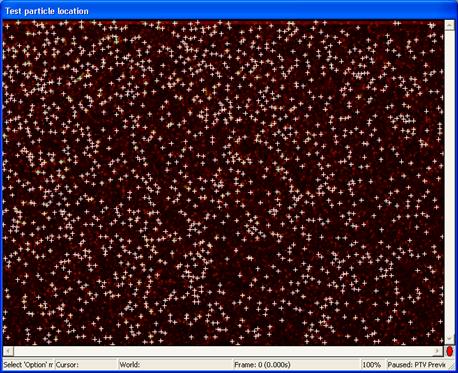Click the Paused: PTV Preview status

click(x=416, y=365)
